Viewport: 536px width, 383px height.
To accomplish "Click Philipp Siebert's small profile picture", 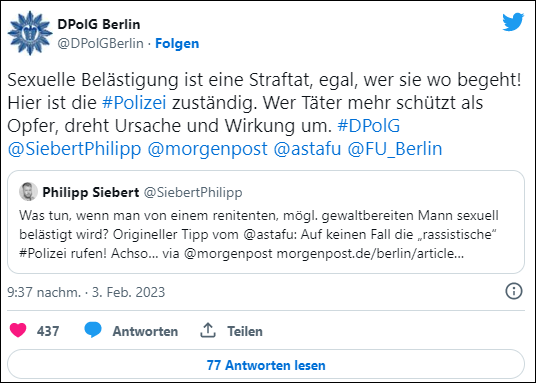I will coord(28,192).
